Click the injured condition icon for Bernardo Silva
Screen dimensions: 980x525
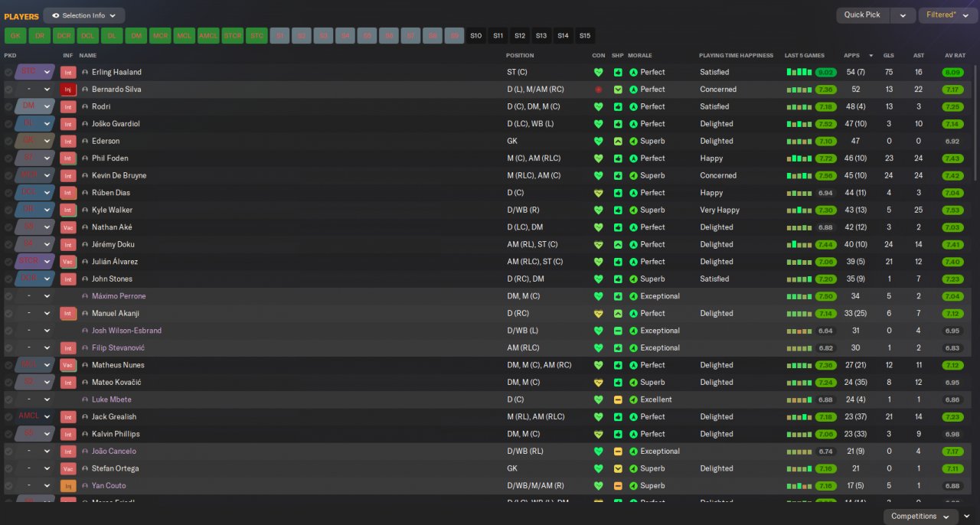click(x=599, y=90)
